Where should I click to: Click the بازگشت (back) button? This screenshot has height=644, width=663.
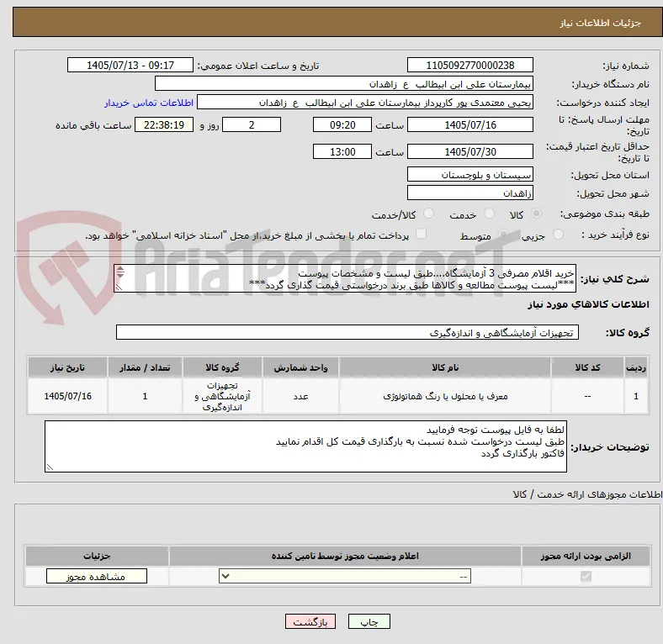coord(310,621)
